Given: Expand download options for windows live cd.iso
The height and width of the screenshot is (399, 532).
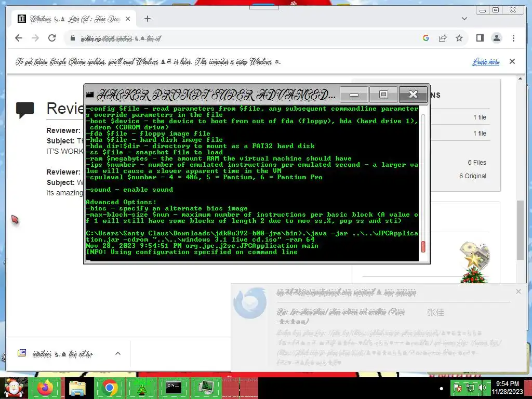Looking at the screenshot, I should pyautogui.click(x=118, y=353).
